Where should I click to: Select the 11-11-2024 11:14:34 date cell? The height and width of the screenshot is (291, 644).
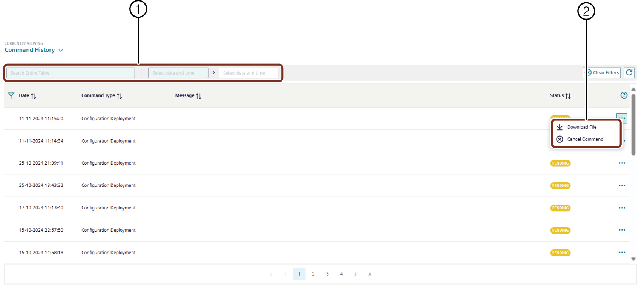click(x=41, y=141)
